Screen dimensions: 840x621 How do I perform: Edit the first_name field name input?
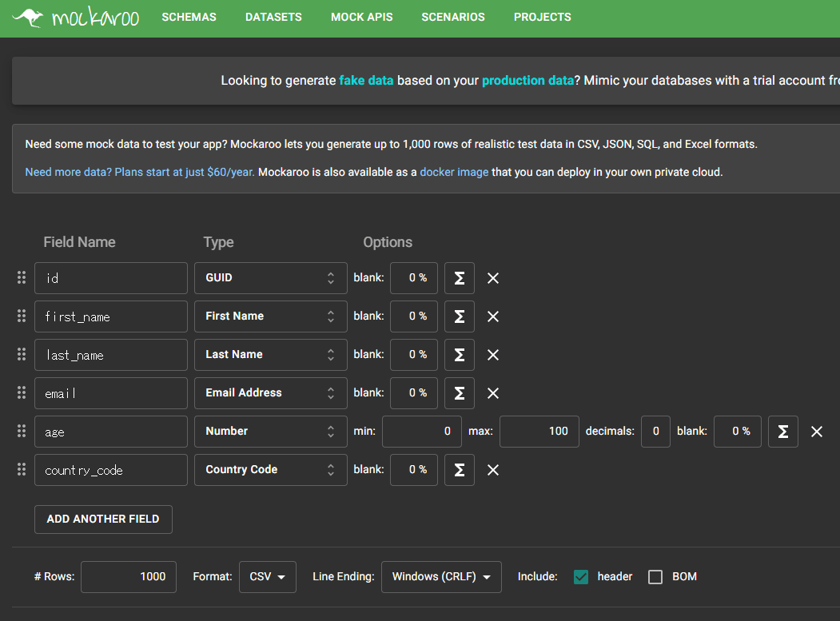(x=111, y=316)
